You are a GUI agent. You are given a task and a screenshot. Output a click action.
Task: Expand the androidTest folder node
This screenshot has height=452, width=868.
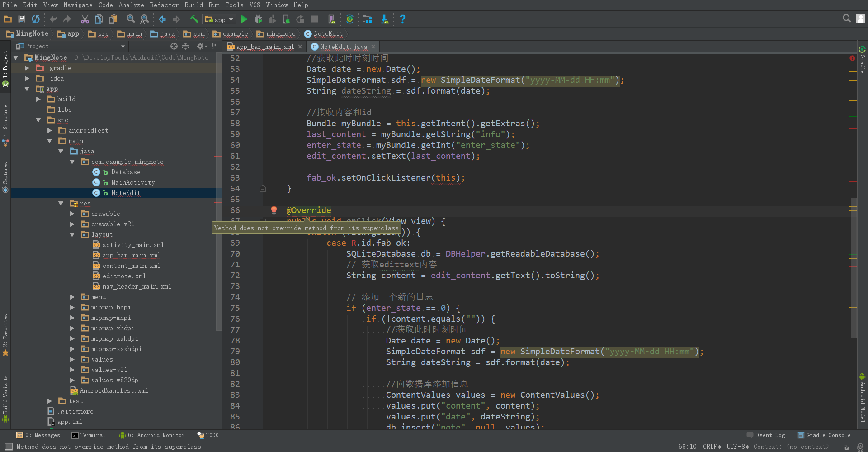50,130
